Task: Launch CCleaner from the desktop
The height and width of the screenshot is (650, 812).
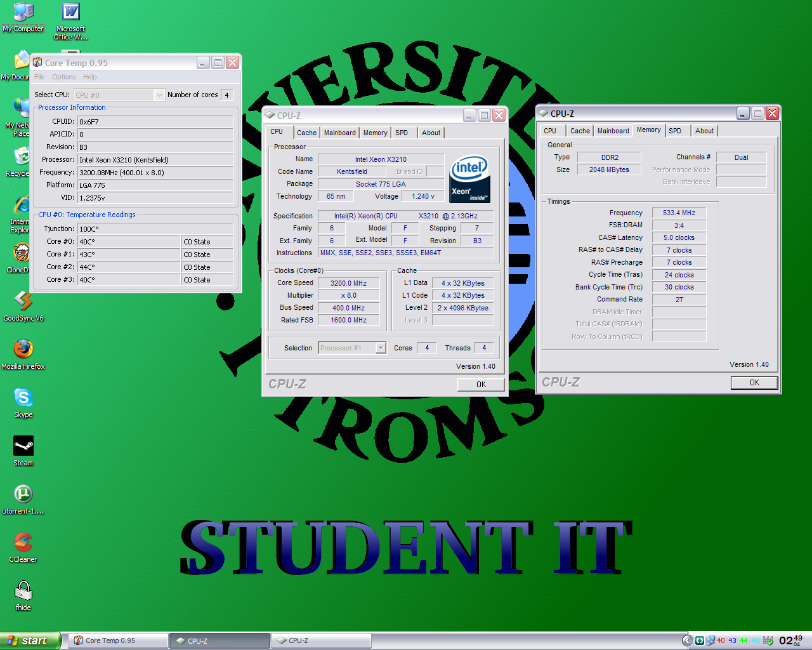Action: coord(23,547)
